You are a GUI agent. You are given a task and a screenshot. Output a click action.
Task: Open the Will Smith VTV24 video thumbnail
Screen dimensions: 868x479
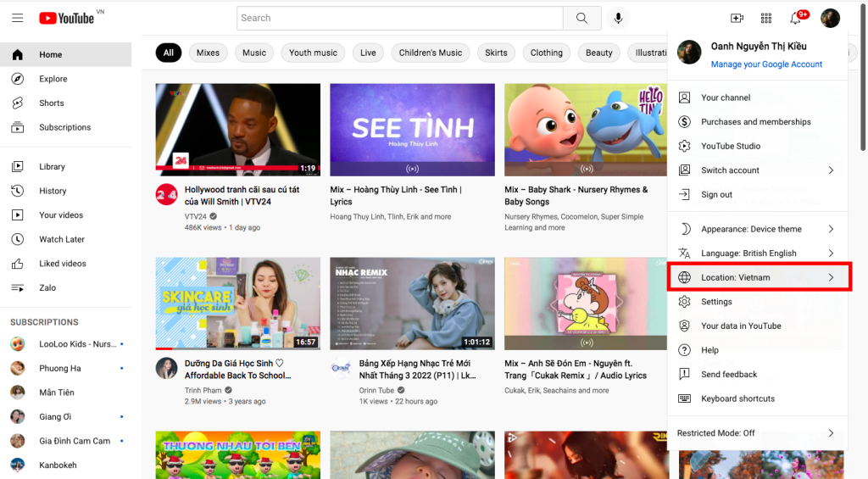238,129
